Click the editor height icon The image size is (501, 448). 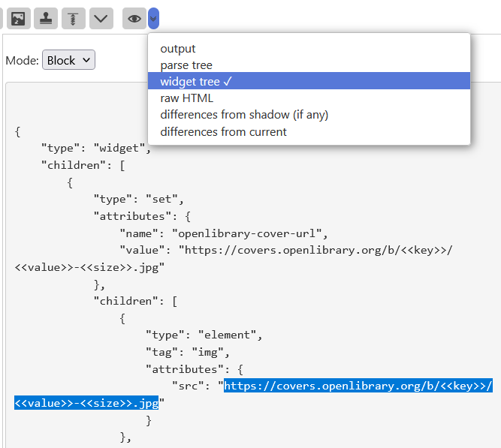point(73,18)
